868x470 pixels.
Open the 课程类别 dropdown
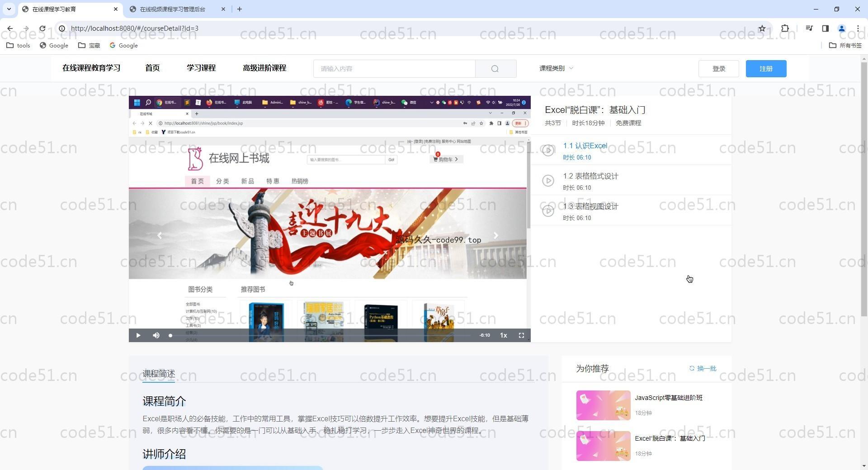coord(556,68)
